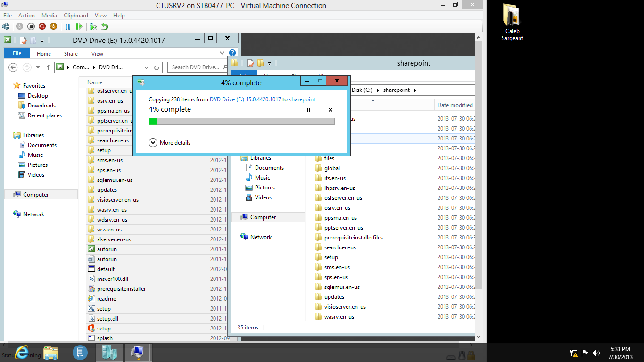This screenshot has width=644, height=362.
Task: Open the blue File tab in DVD Drive window
Action: click(x=17, y=53)
